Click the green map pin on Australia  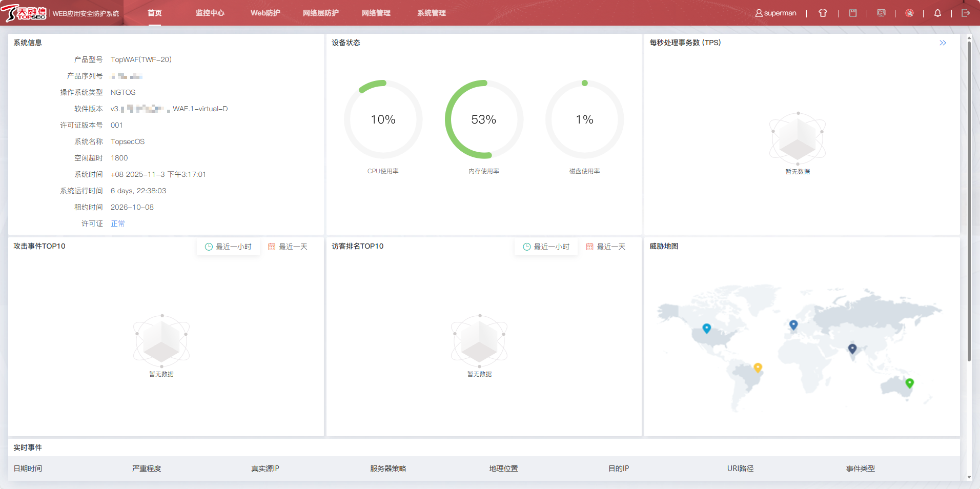click(910, 383)
